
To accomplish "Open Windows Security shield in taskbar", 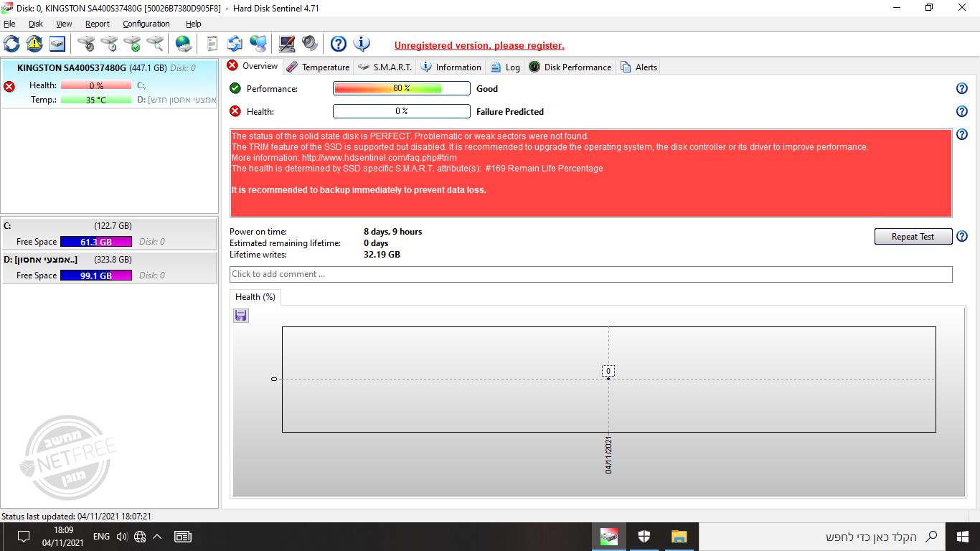I will coord(644,537).
